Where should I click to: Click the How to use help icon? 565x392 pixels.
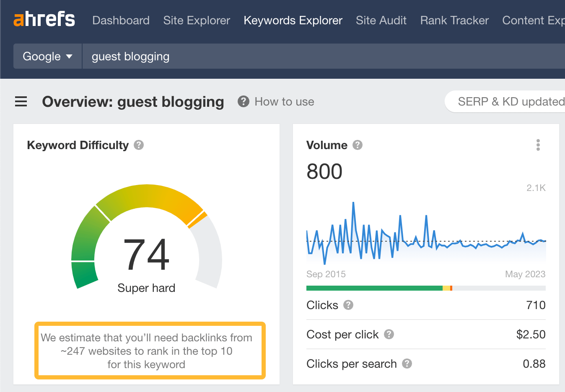[x=243, y=101]
